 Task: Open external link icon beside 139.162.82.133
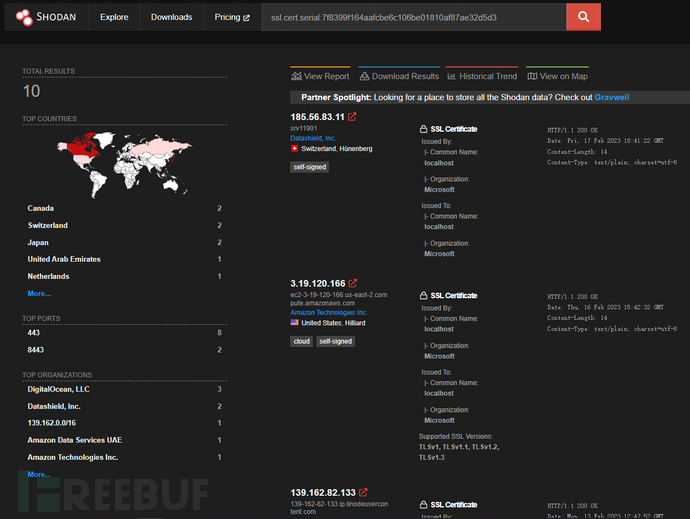(x=363, y=492)
